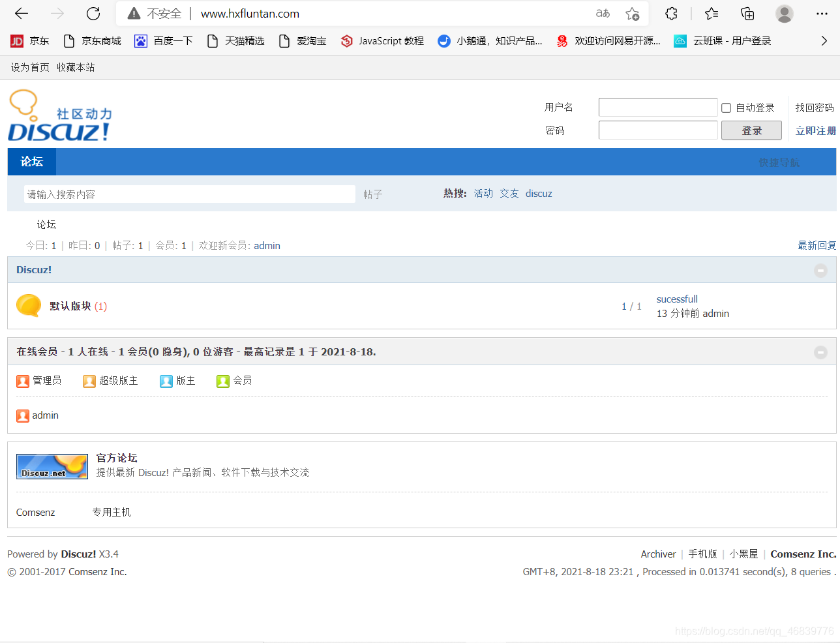
Task: Open the 百度一下 bookmark
Action: tap(164, 41)
